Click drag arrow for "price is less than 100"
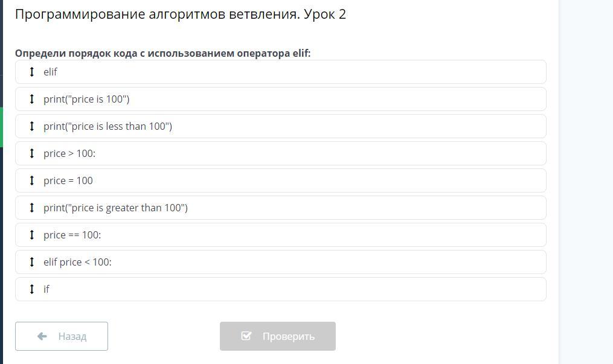The height and width of the screenshot is (364, 613). [x=32, y=126]
